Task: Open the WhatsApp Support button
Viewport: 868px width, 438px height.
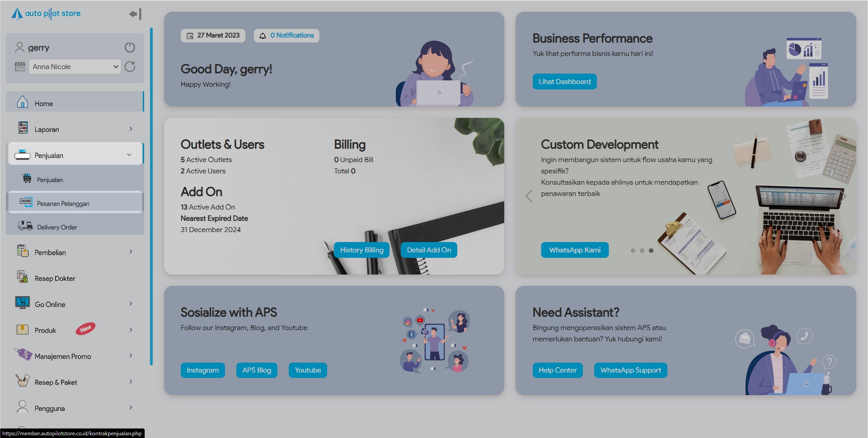Action: click(x=630, y=370)
